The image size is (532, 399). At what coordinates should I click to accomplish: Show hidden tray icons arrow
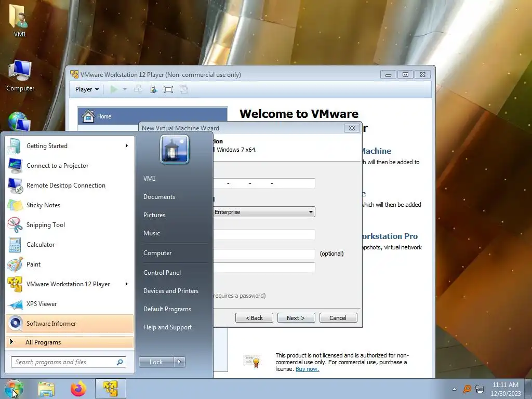(x=454, y=389)
